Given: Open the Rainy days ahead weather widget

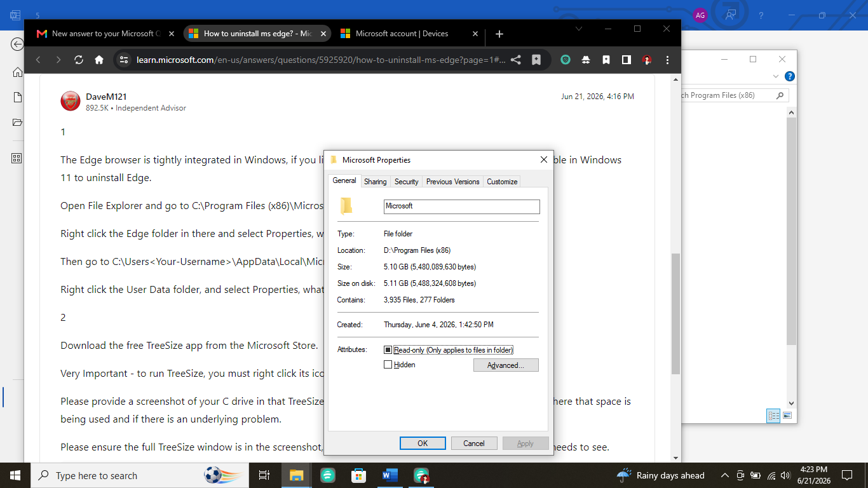Looking at the screenshot, I should click(x=661, y=475).
